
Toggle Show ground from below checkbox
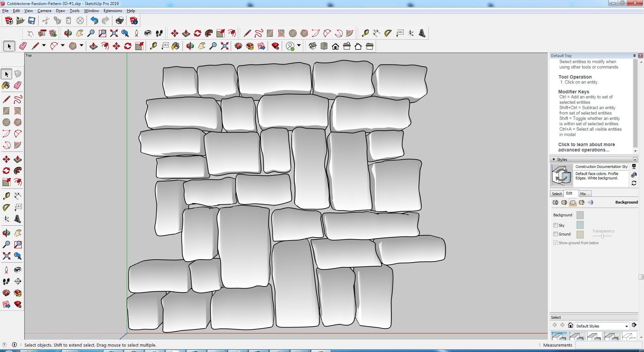click(x=555, y=243)
